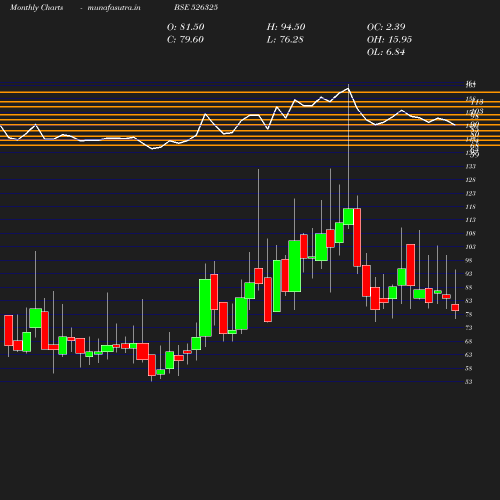Click the 73 price axis label
Viewport: 500px width, 500px height.
coord(469,328)
